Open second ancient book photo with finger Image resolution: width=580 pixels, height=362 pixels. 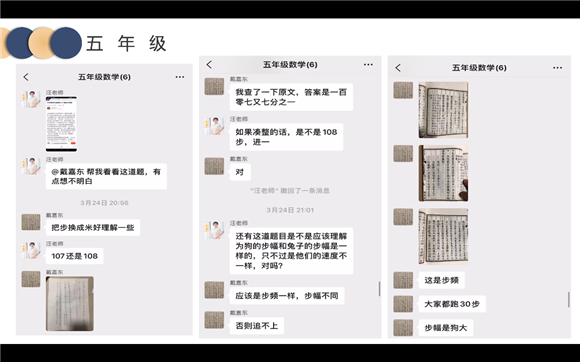pyautogui.click(x=443, y=173)
